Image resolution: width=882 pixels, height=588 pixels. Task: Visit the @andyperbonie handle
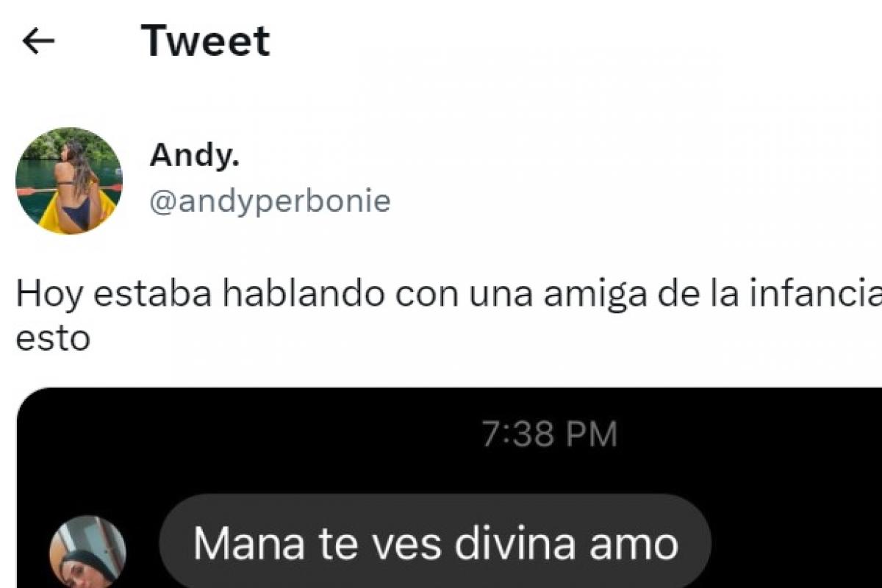tap(270, 201)
